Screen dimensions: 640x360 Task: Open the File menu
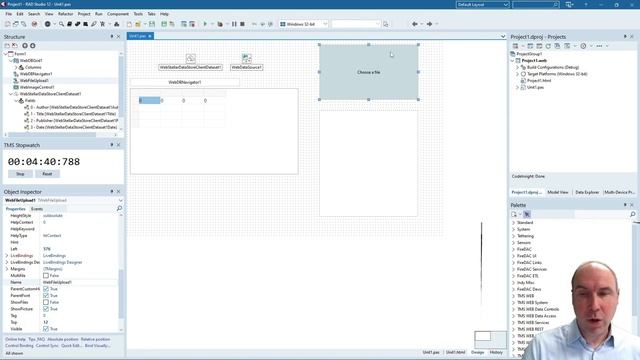point(9,14)
